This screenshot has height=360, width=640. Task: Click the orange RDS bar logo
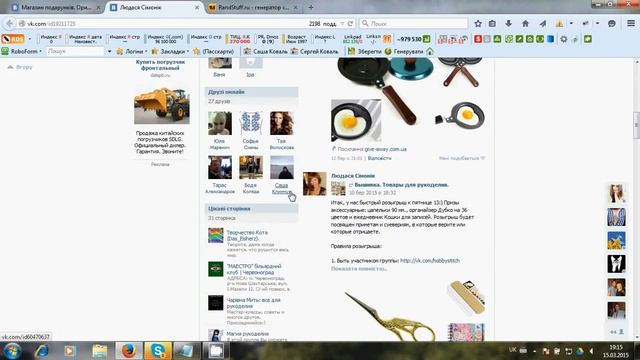tap(13, 39)
